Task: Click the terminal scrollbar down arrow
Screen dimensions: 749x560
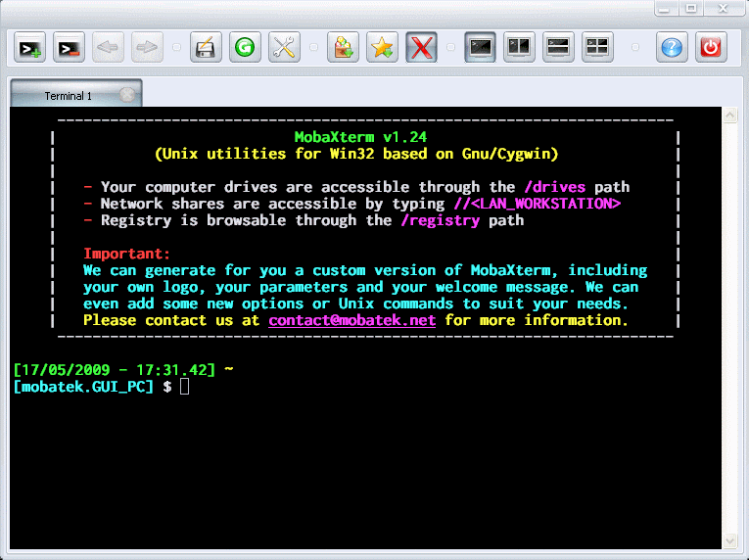Action: tap(729, 539)
